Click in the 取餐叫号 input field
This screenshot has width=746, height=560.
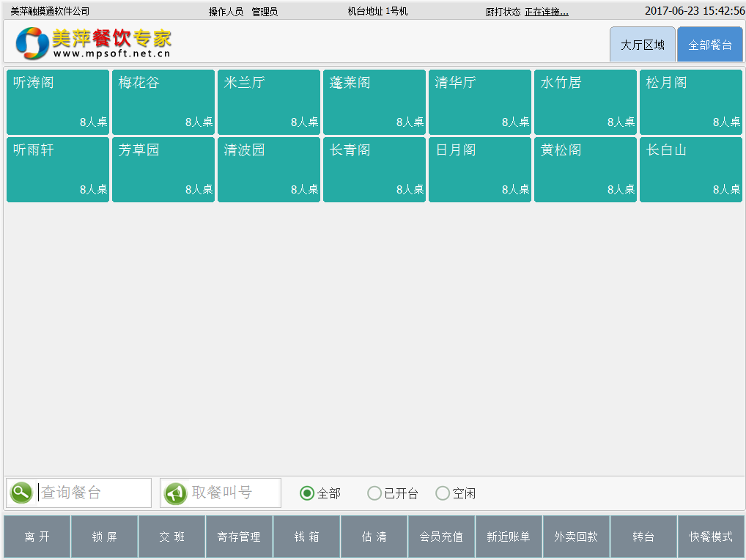click(233, 493)
